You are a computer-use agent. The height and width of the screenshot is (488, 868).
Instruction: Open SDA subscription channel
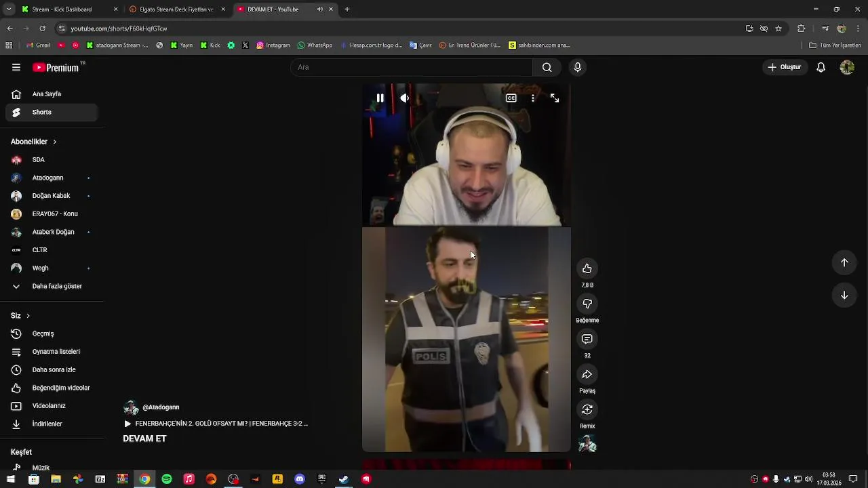click(x=52, y=160)
